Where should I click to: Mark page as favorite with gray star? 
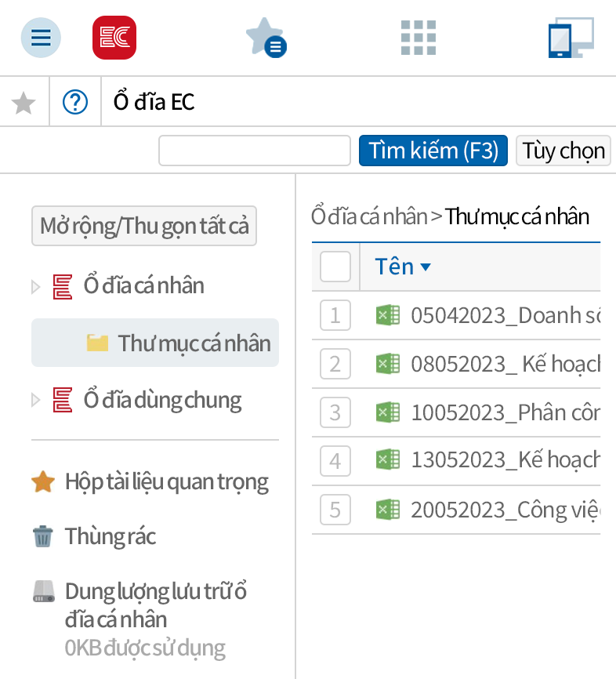click(x=24, y=102)
